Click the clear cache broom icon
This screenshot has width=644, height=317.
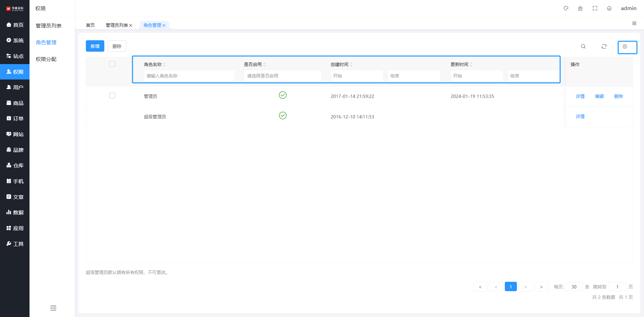[580, 8]
